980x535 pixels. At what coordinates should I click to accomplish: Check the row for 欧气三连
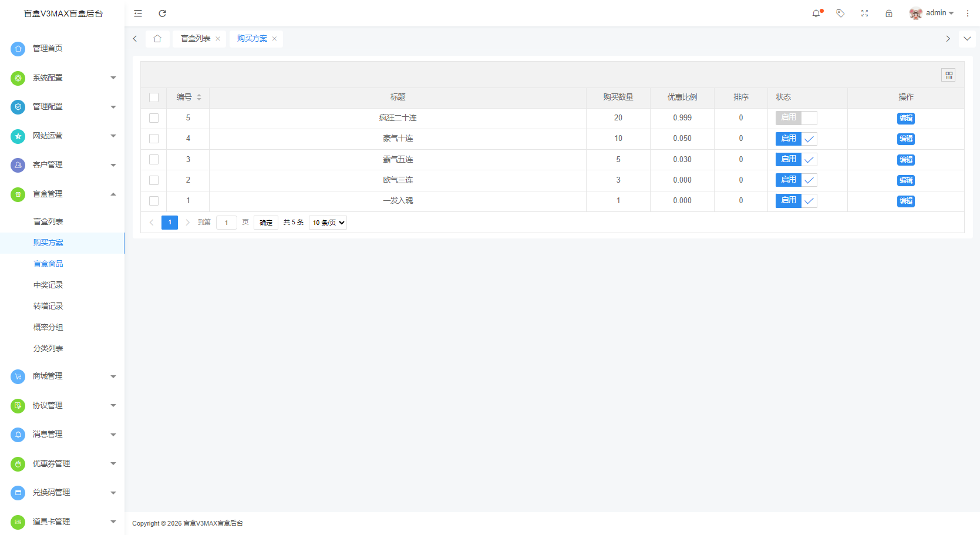coord(154,180)
